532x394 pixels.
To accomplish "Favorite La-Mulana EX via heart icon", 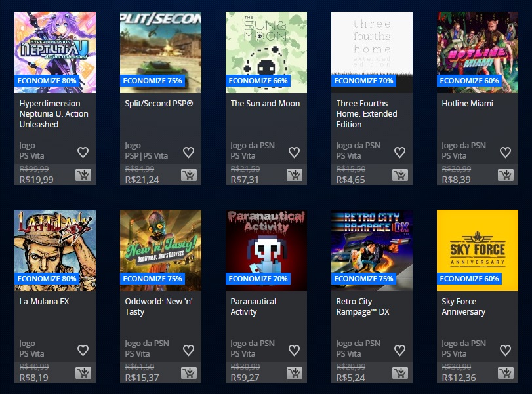I will [x=83, y=350].
